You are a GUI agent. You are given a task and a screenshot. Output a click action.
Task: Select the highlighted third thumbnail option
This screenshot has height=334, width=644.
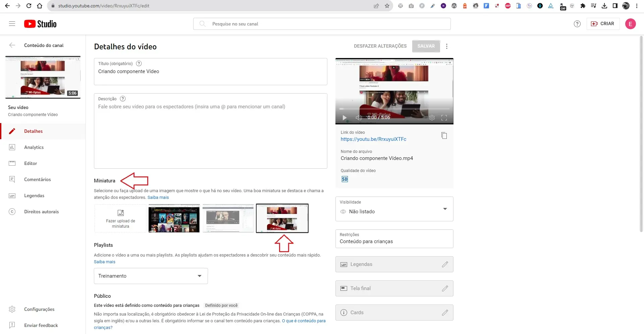pyautogui.click(x=282, y=218)
